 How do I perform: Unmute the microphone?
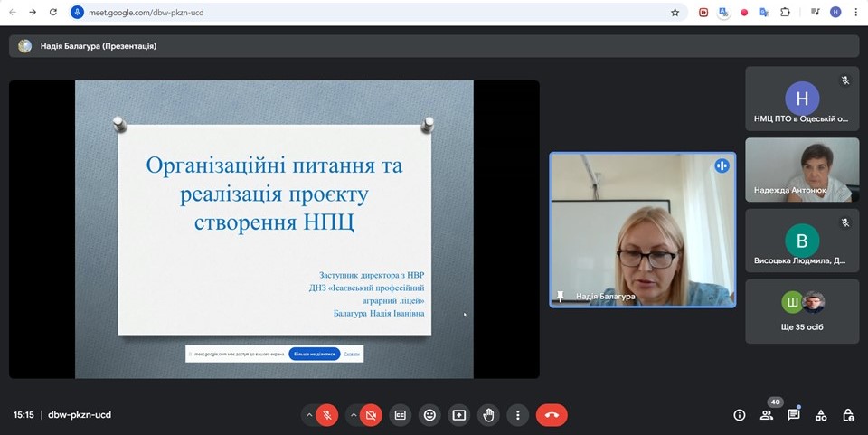(328, 415)
